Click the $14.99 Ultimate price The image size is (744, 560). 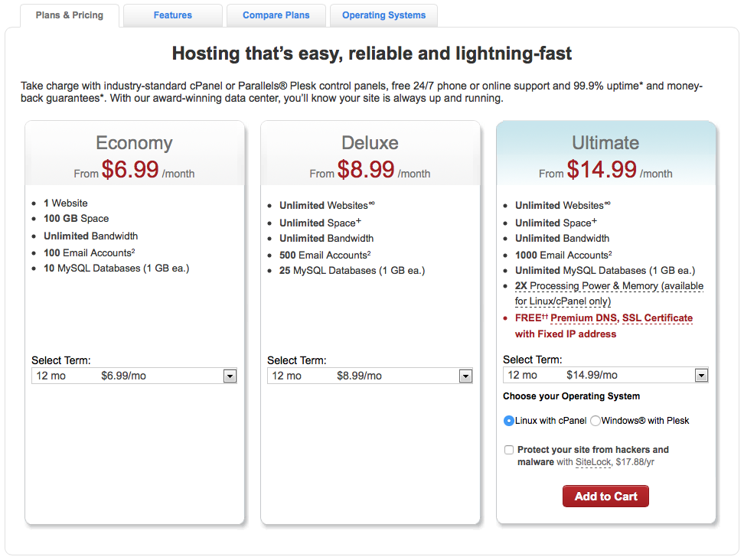pos(602,170)
